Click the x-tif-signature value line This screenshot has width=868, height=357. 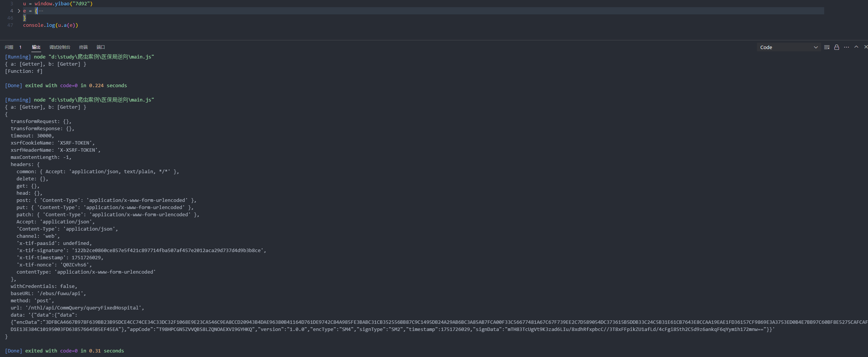coord(141,251)
